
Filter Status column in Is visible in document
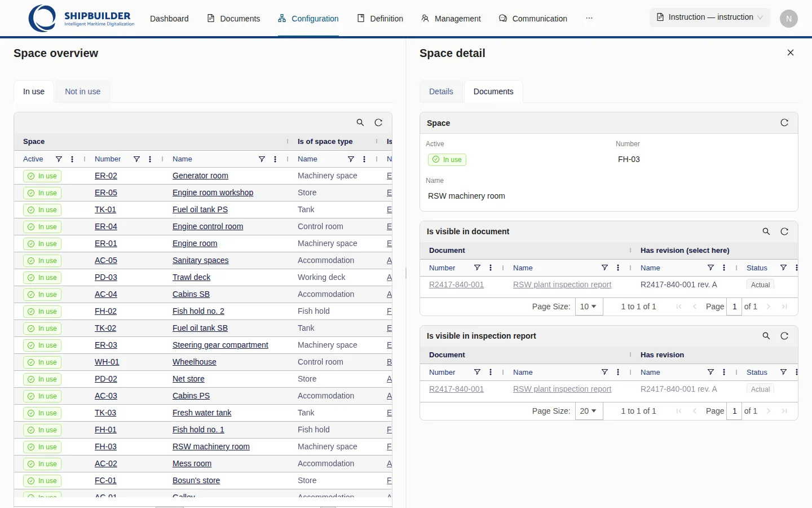pyautogui.click(x=783, y=268)
